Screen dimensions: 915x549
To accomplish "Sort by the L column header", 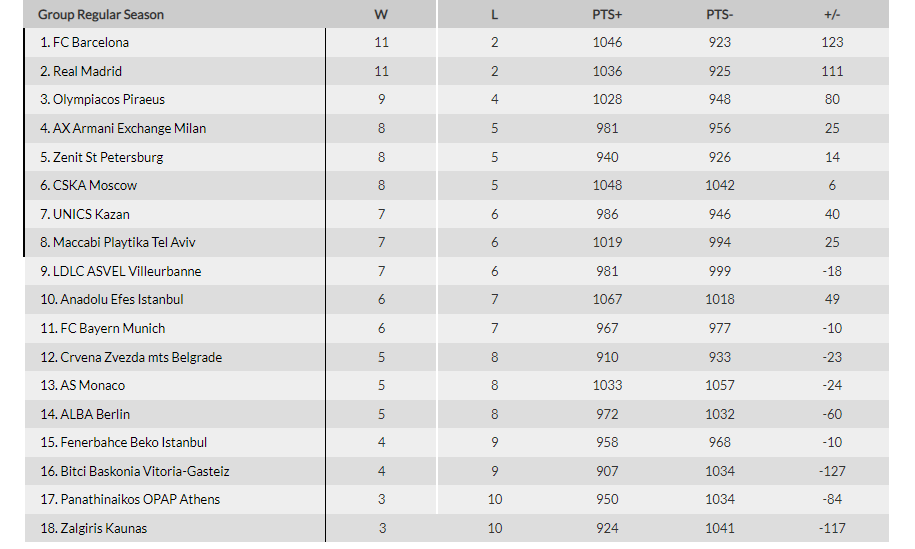I will pos(494,15).
